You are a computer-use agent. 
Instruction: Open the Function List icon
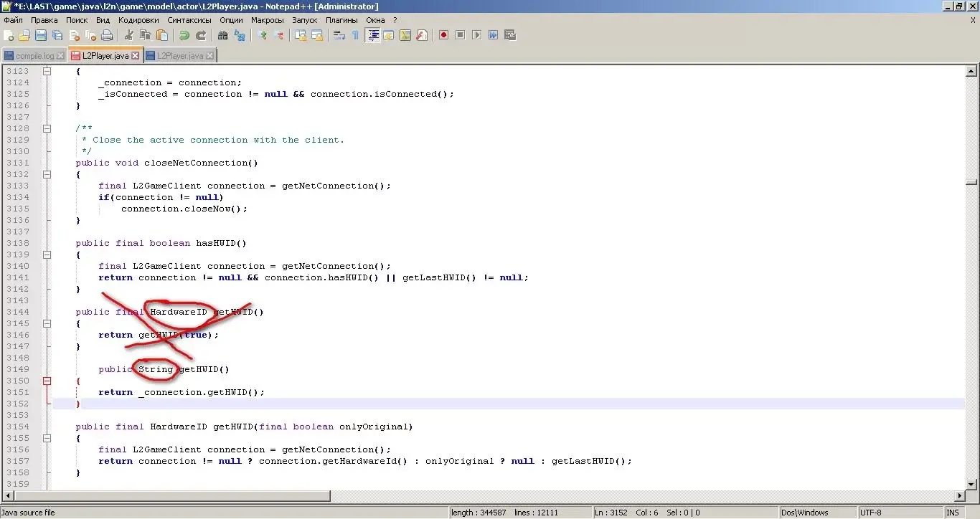click(422, 35)
